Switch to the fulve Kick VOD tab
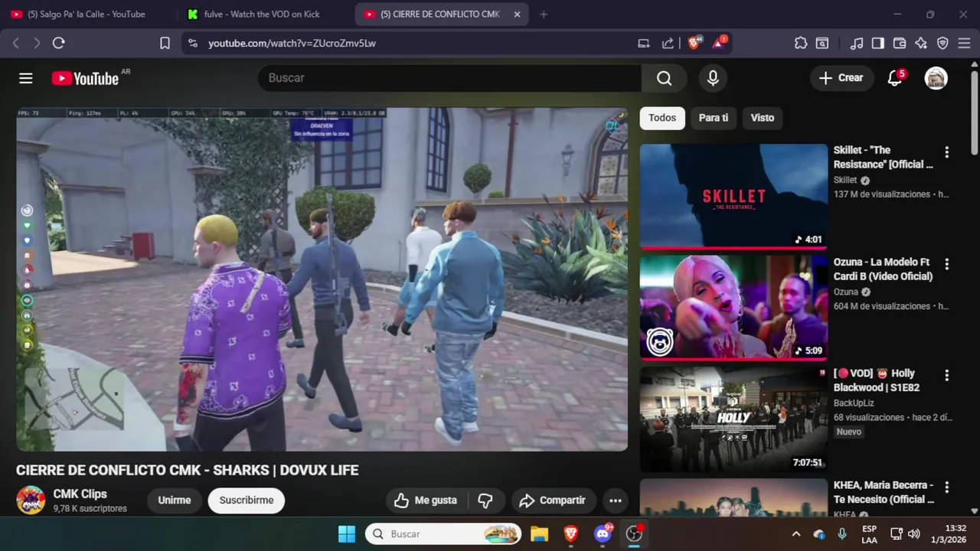 (265, 14)
